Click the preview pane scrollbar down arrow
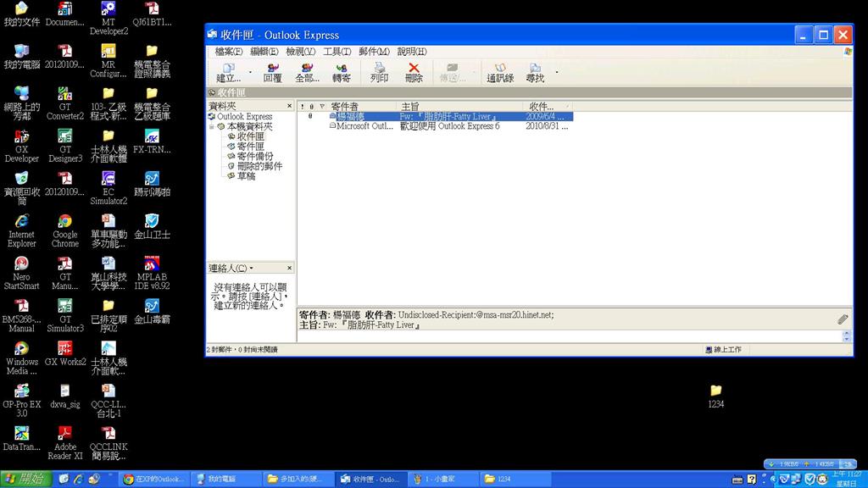This screenshot has width=868, height=488. 847,338
